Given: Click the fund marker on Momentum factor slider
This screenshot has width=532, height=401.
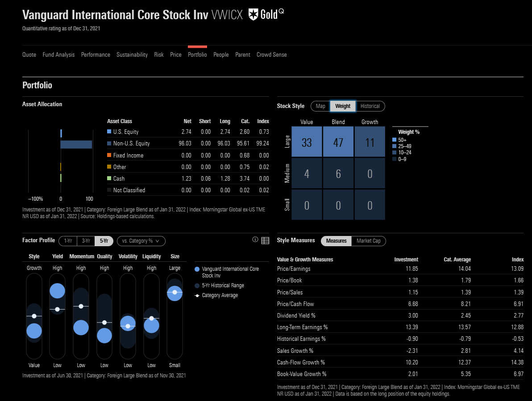Looking at the screenshot, I should (x=81, y=327).
